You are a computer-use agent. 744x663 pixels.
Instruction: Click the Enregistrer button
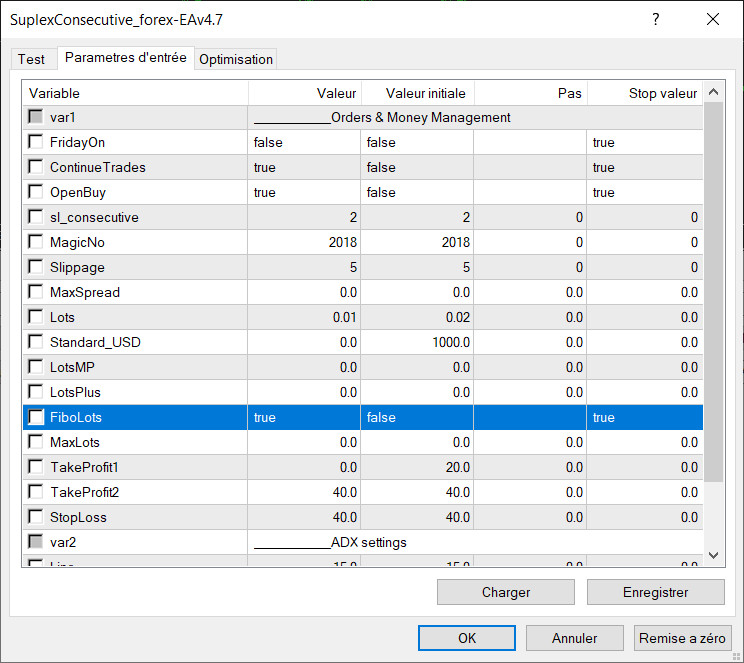tap(655, 592)
